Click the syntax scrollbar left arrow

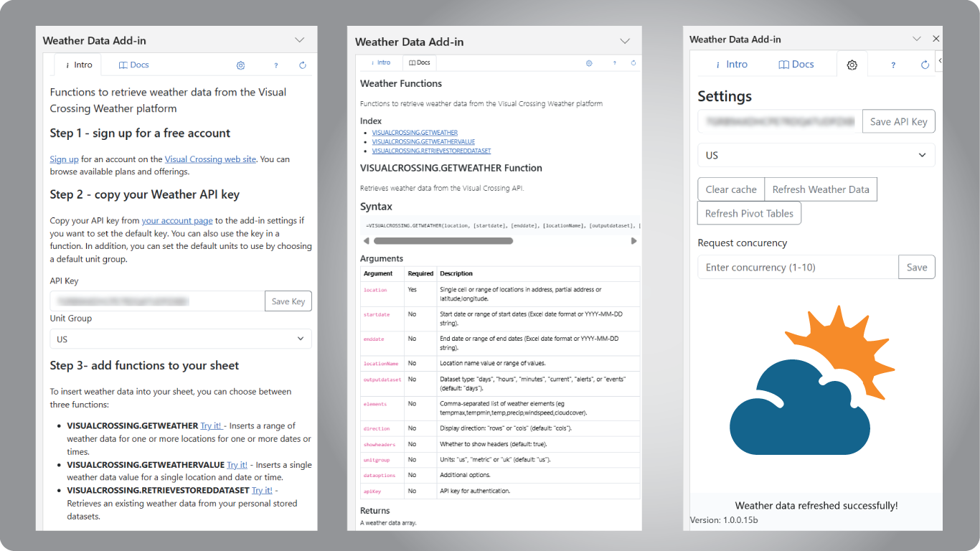point(366,241)
